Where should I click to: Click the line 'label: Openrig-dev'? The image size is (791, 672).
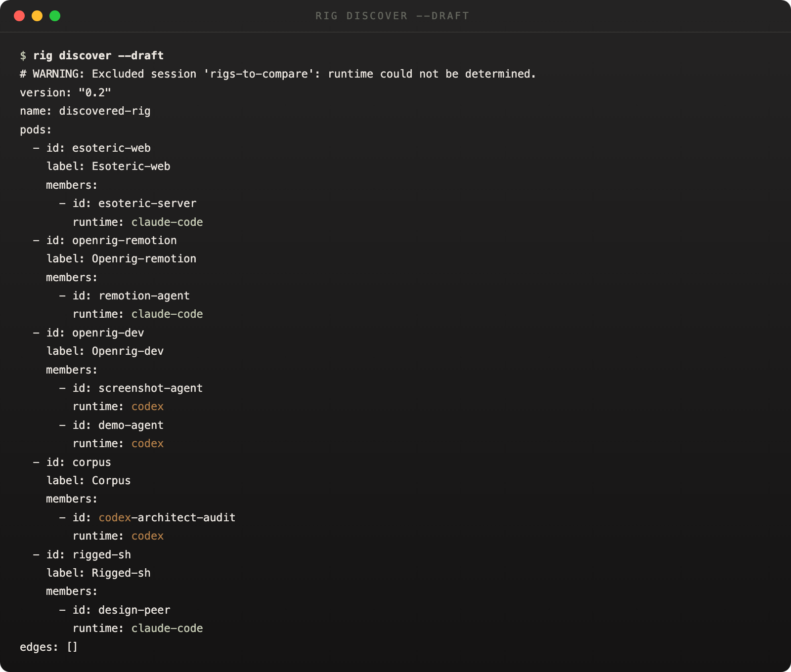tap(105, 351)
